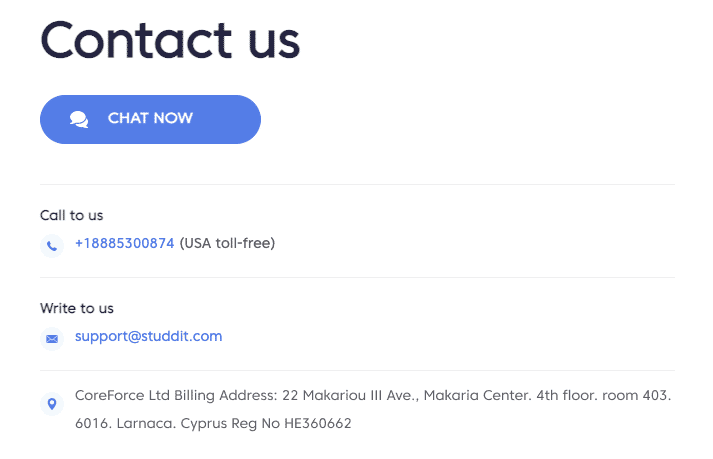This screenshot has height=459, width=713.
Task: Click the phone handset icon
Action: [x=52, y=246]
